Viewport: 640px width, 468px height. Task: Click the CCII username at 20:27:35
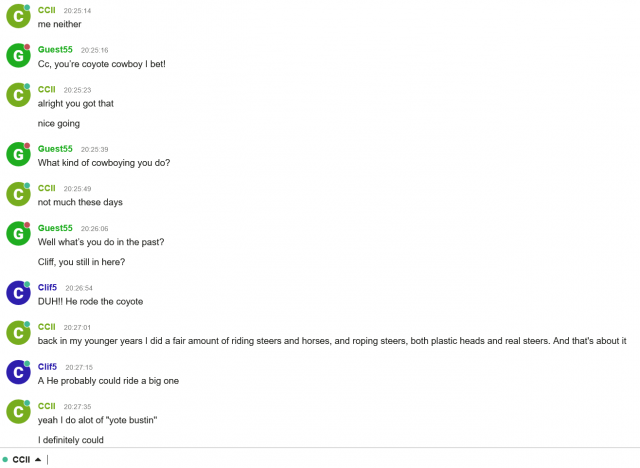click(x=47, y=406)
